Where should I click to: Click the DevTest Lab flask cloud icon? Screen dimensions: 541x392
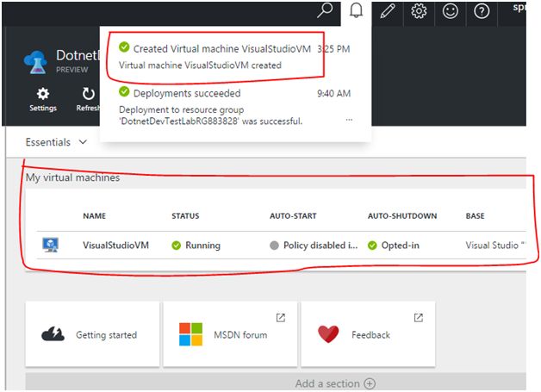click(x=35, y=62)
